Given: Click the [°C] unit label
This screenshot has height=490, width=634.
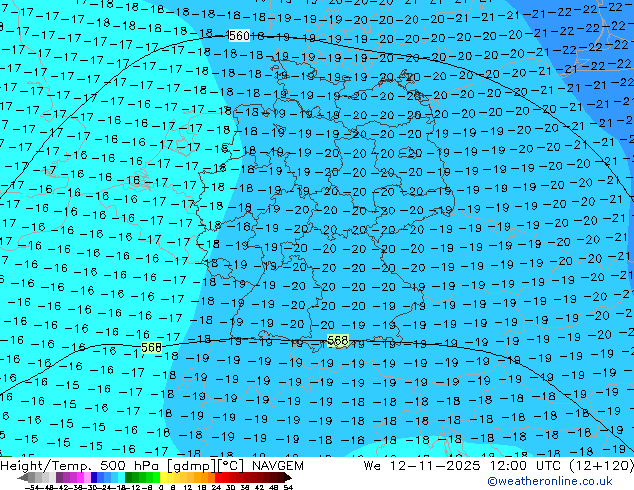Looking at the screenshot, I should 231,466.
